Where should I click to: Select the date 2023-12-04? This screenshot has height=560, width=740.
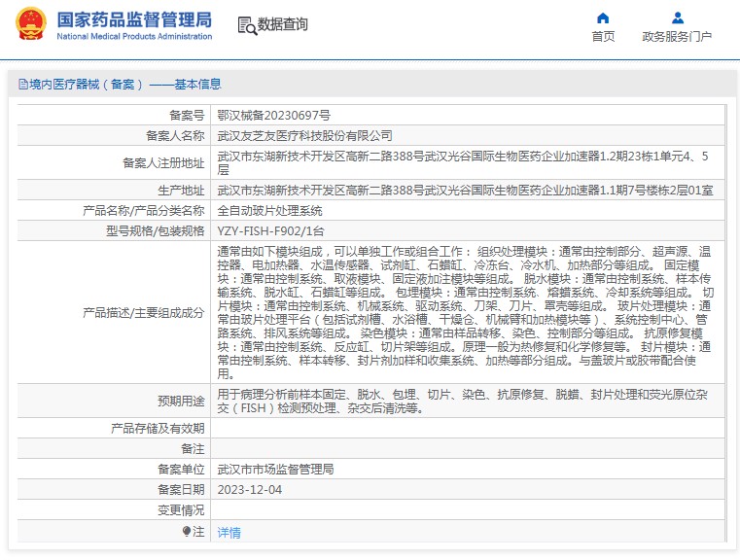(x=250, y=490)
